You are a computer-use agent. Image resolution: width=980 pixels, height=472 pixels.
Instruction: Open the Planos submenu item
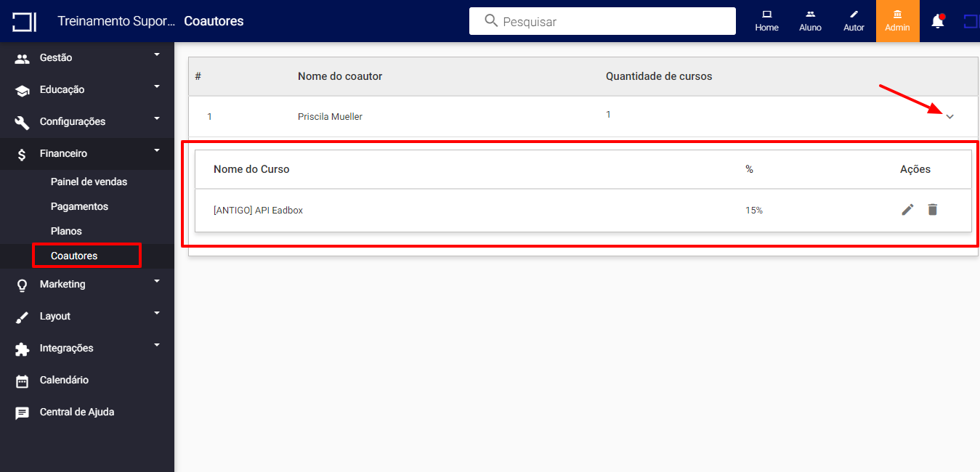click(66, 231)
